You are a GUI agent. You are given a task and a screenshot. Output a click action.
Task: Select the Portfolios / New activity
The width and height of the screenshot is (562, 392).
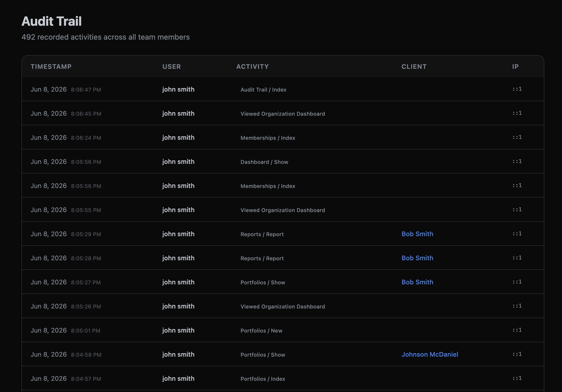(x=261, y=331)
